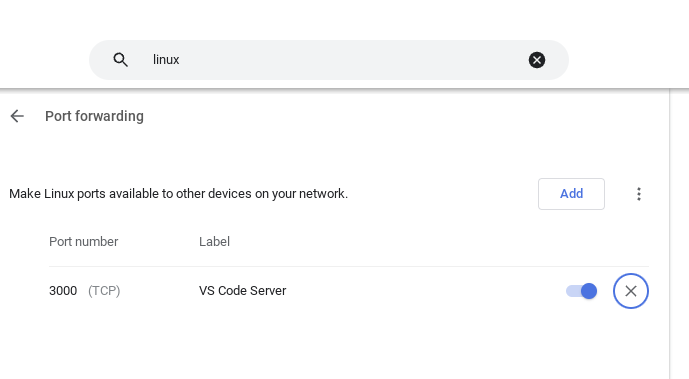Click the vertical divider at right edge

(x=670, y=234)
